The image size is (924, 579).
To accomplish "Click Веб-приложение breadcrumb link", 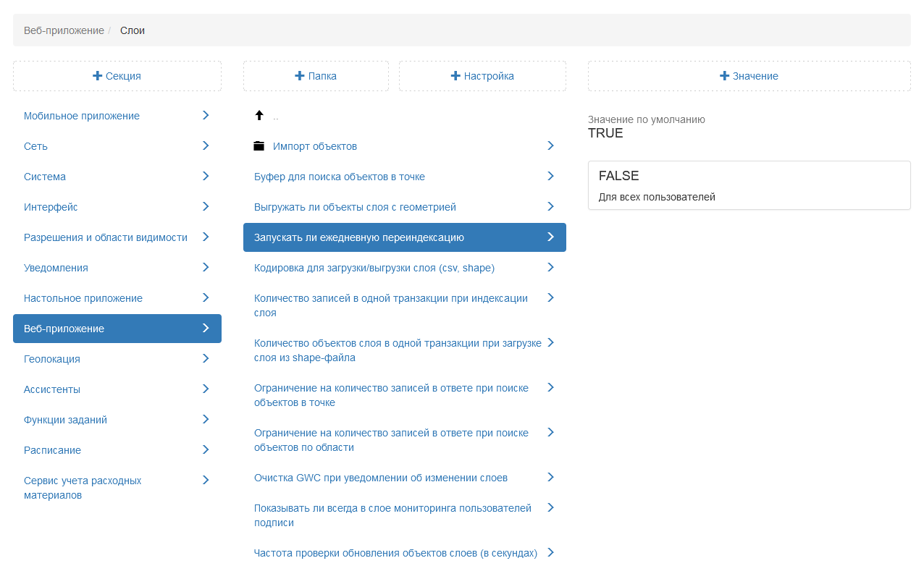I will [x=64, y=30].
